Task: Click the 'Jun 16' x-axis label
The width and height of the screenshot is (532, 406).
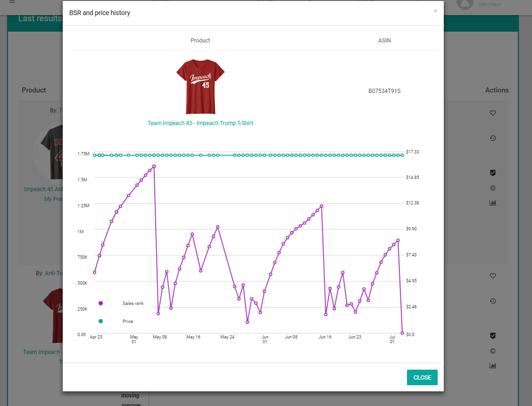Action: click(x=324, y=337)
